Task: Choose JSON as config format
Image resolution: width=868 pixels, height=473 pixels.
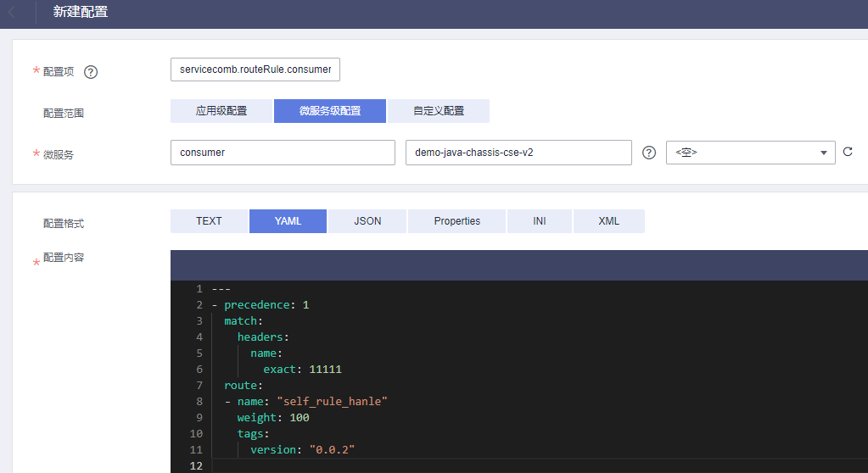Action: (367, 221)
